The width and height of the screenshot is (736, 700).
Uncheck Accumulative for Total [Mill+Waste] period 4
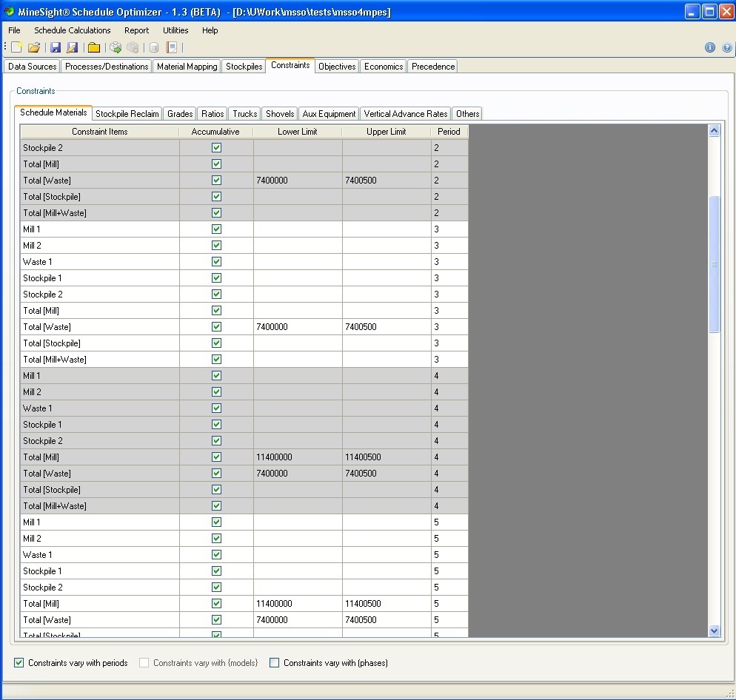point(216,506)
